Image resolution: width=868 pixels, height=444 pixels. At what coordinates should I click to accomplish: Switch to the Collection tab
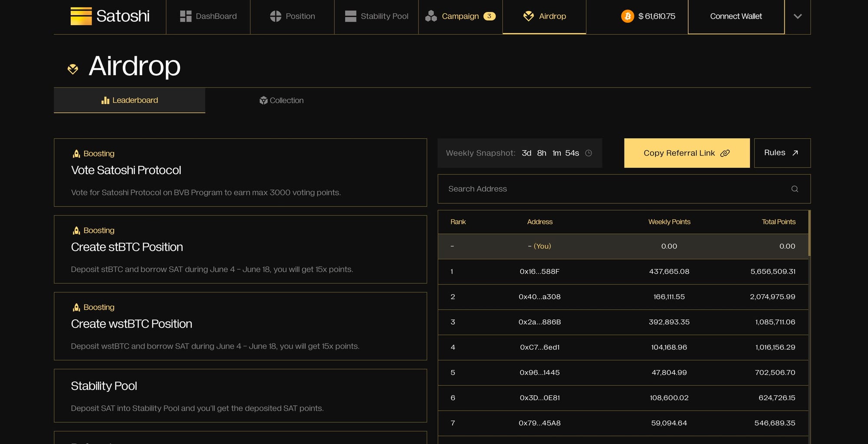click(281, 100)
